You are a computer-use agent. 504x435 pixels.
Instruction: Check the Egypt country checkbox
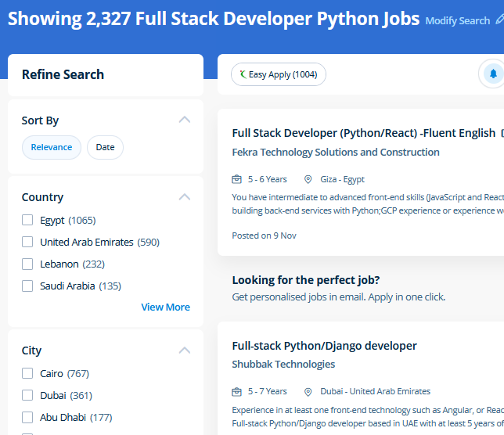point(27,220)
